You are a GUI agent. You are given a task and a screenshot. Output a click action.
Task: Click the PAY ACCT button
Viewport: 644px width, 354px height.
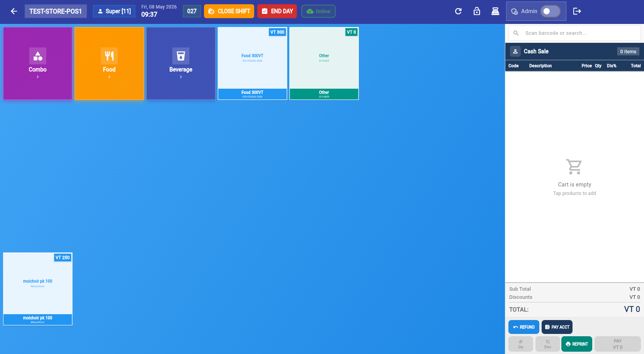pyautogui.click(x=557, y=327)
